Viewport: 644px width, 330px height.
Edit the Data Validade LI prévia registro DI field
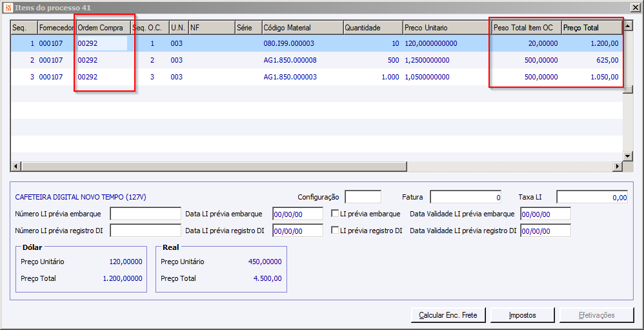click(x=545, y=231)
